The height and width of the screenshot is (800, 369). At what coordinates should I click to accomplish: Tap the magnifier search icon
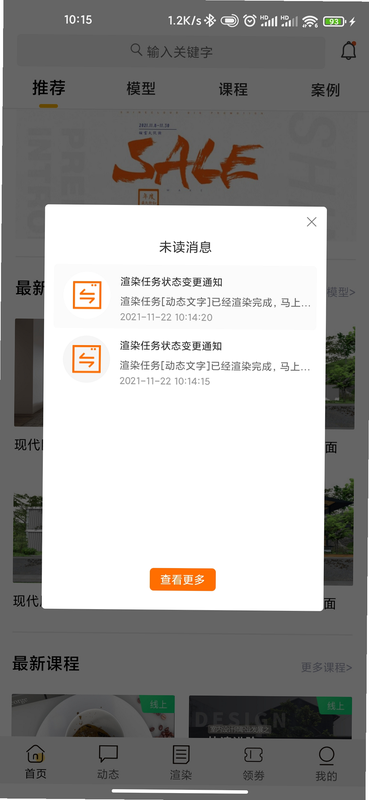coord(136,50)
